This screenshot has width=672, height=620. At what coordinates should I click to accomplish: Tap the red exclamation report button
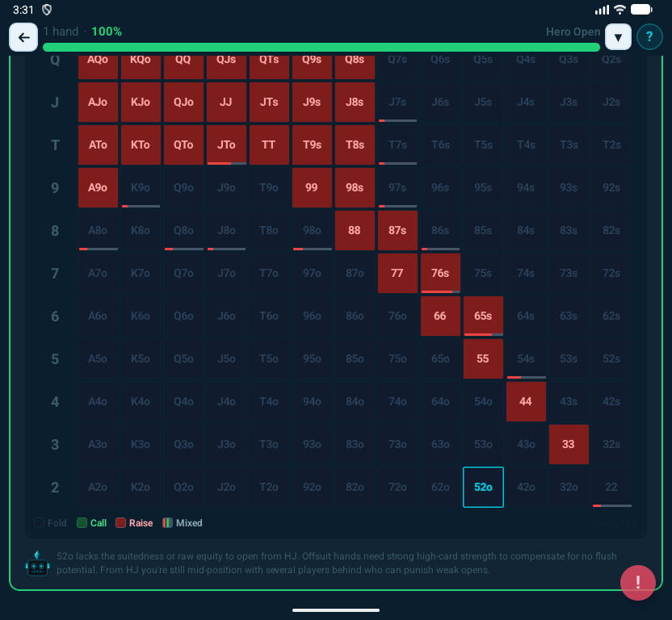point(637,582)
